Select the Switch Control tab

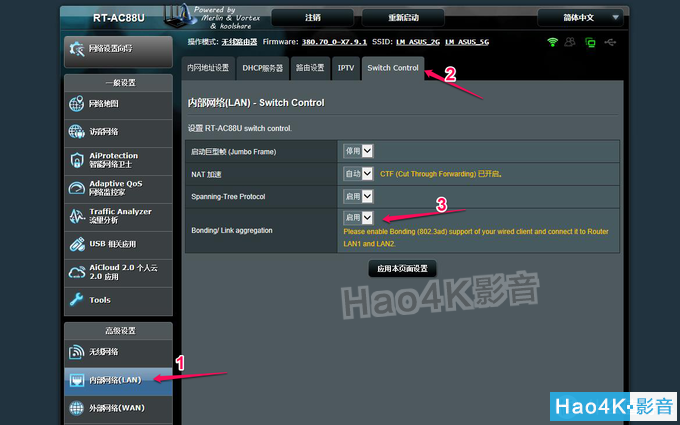point(393,68)
